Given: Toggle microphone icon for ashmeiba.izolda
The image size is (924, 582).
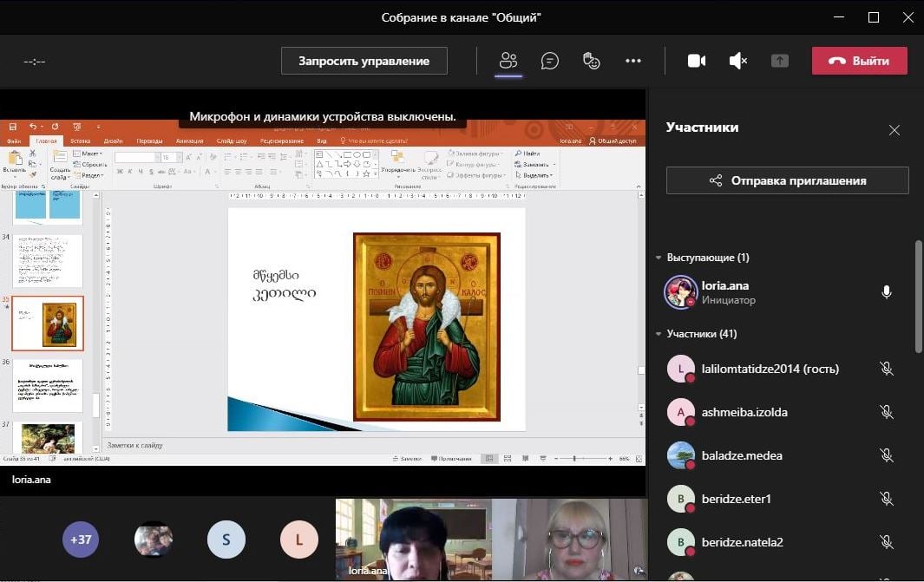Looking at the screenshot, I should (x=887, y=412).
